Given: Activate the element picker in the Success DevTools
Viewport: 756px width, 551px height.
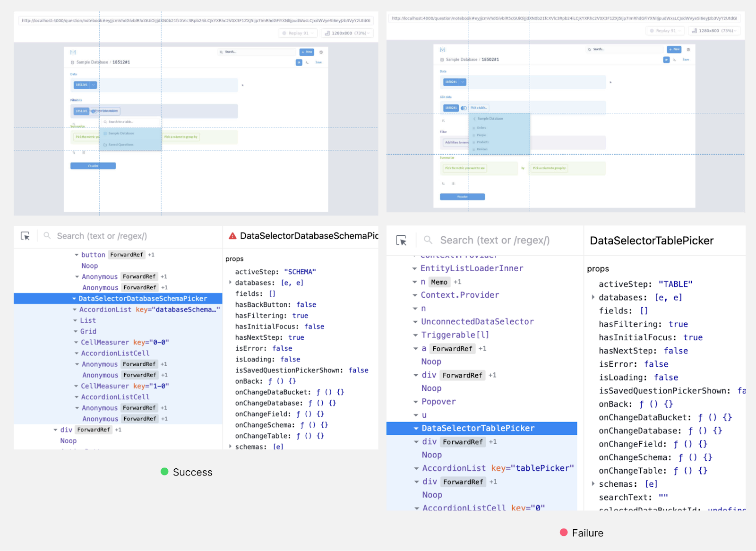Looking at the screenshot, I should [x=26, y=236].
